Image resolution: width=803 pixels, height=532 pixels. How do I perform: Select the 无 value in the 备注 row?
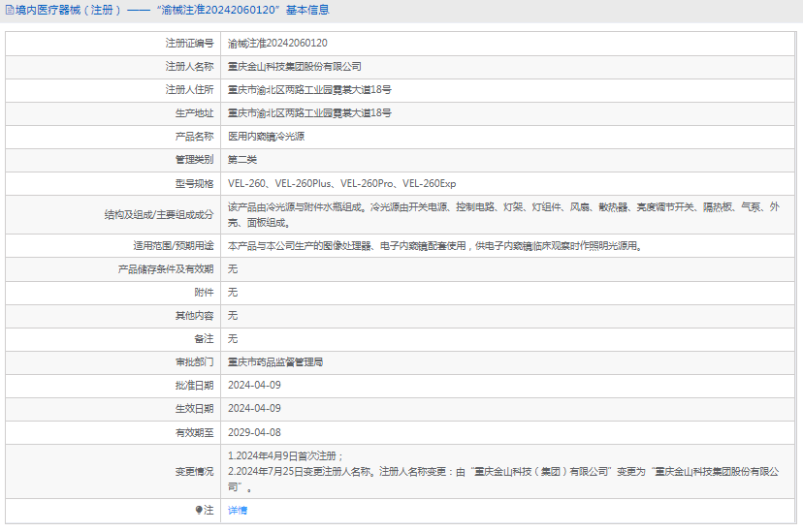233,338
